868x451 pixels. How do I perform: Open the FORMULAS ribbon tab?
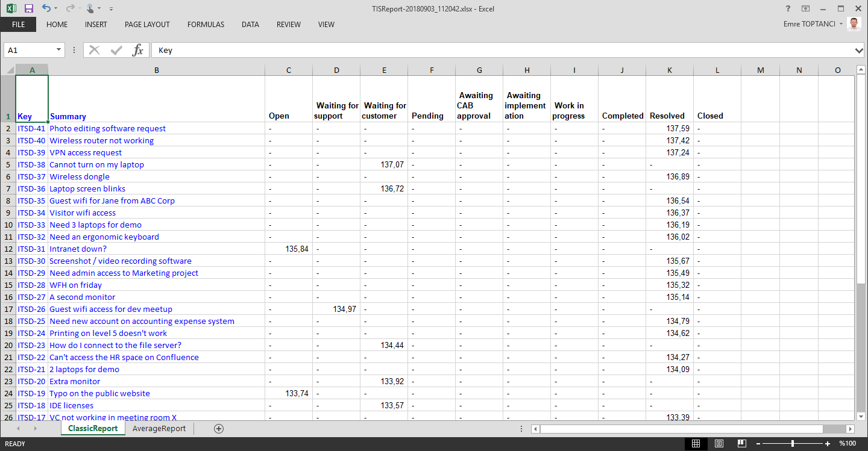click(206, 25)
